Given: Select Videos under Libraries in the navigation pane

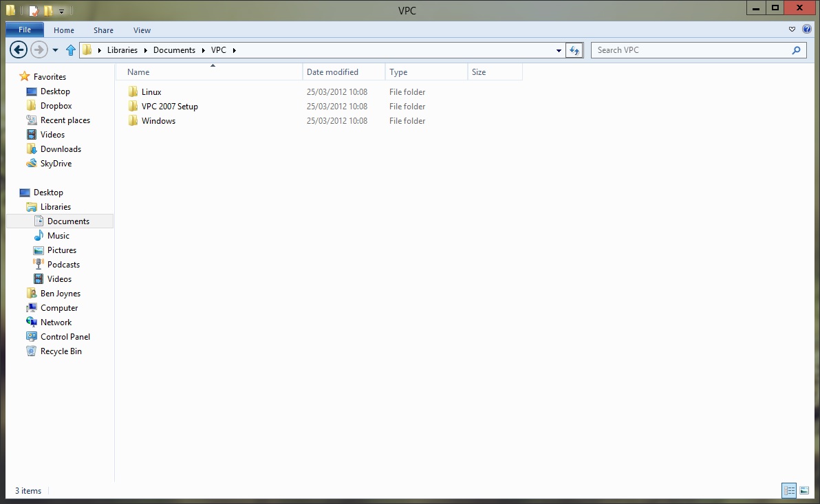Looking at the screenshot, I should click(59, 278).
